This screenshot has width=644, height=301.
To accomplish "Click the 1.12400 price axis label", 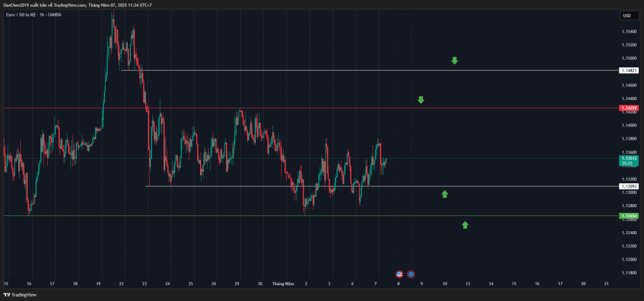I will [629, 232].
